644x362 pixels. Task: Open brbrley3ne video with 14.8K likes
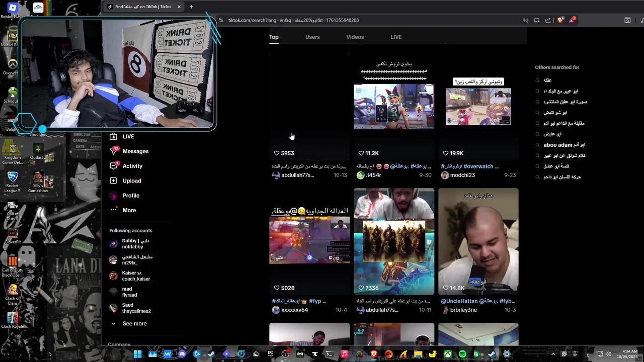pos(478,241)
